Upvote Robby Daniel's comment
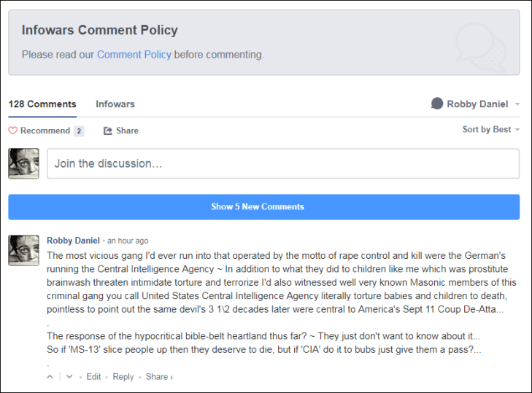532x393 pixels. (x=50, y=377)
